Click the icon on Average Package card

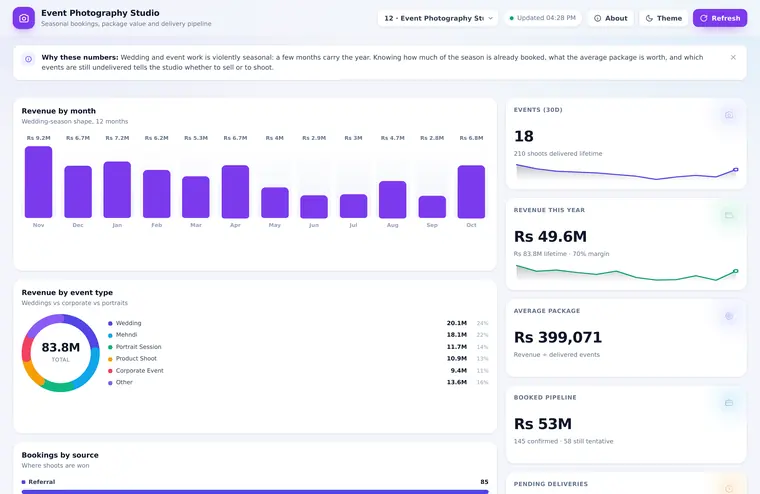(728, 316)
